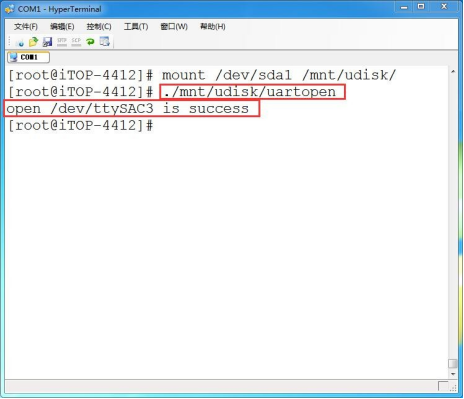Click the ./mnt/udisk/uartopen command text
Image resolution: width=464 pixels, height=399 pixels.
point(250,92)
